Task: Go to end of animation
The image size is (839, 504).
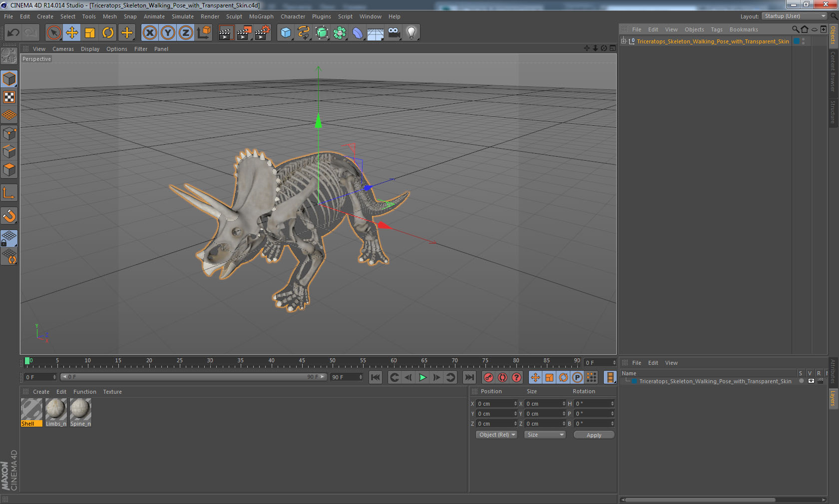Action: coord(469,377)
